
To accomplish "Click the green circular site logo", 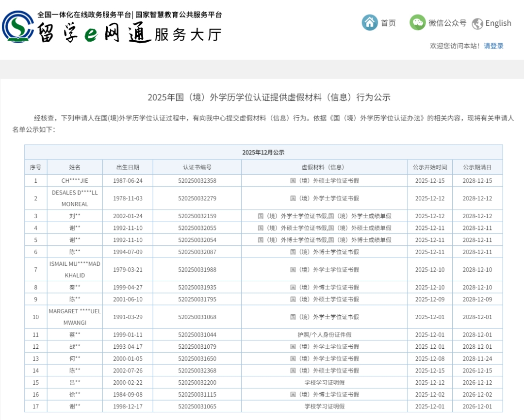I will 18,27.
